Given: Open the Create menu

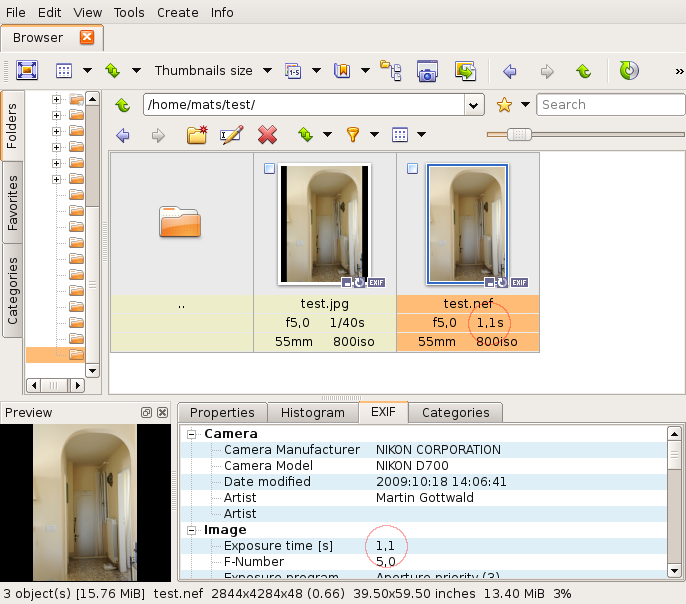Looking at the screenshot, I should point(178,13).
